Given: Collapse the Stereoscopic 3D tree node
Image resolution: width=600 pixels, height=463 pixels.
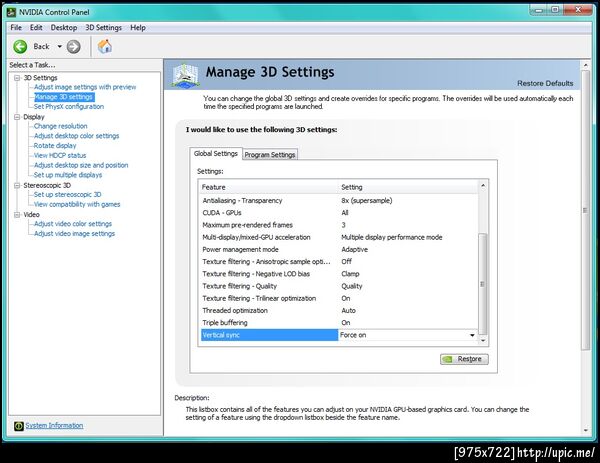Looking at the screenshot, I should 17,185.
